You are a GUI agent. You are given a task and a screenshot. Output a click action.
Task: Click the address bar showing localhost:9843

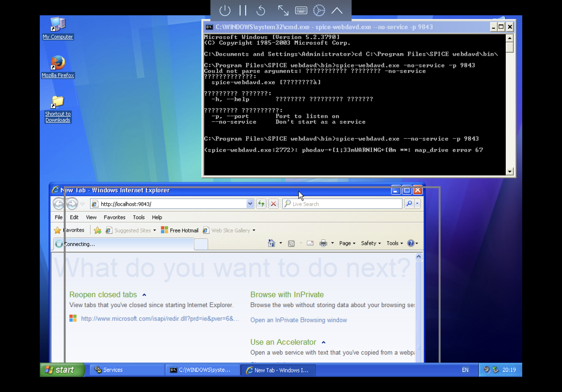pos(169,204)
